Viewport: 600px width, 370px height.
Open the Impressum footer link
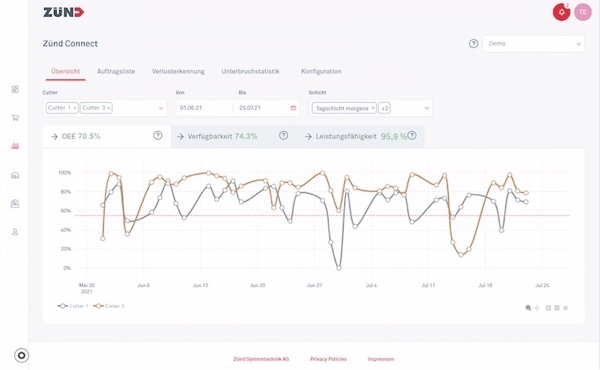point(381,359)
